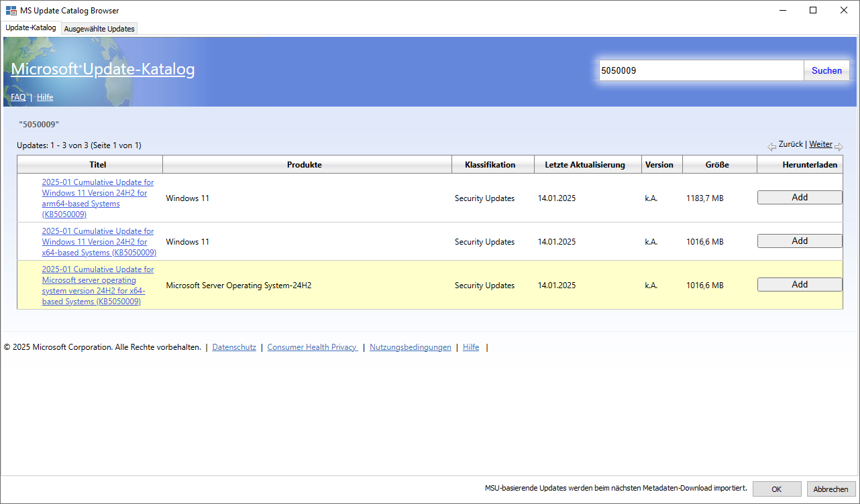Select the Update-Katalog tab

click(x=31, y=28)
